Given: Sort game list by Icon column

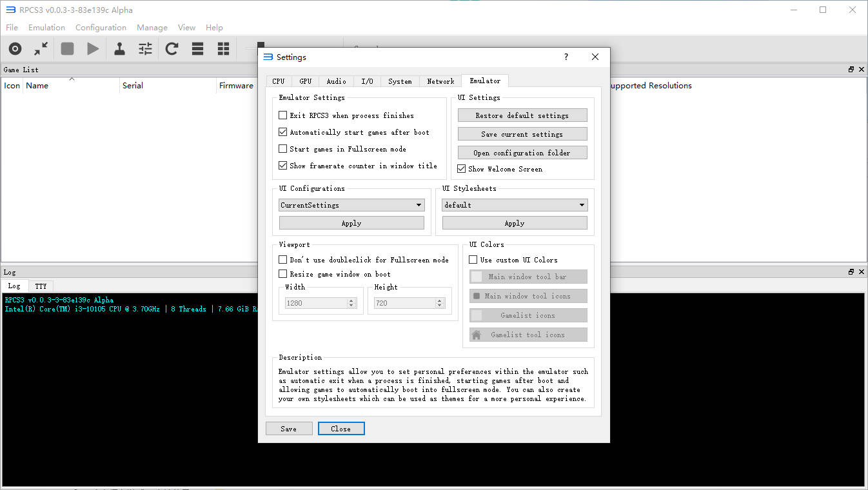Looking at the screenshot, I should pyautogui.click(x=12, y=85).
